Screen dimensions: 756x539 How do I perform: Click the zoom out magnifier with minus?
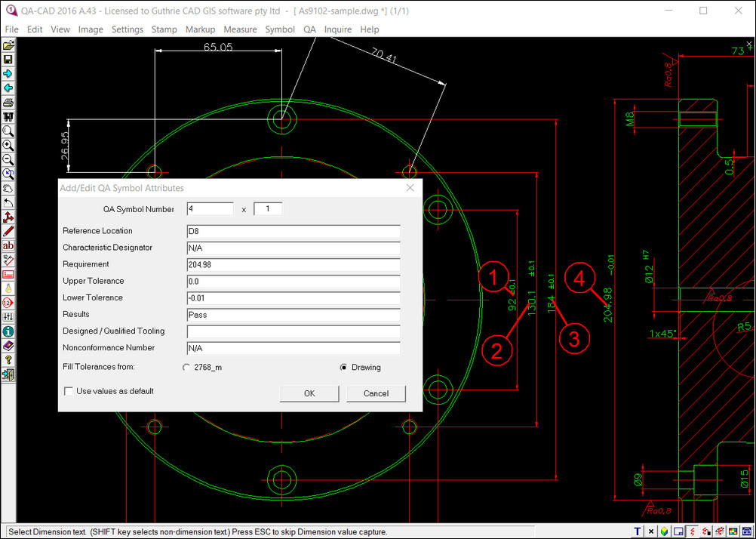[8, 160]
